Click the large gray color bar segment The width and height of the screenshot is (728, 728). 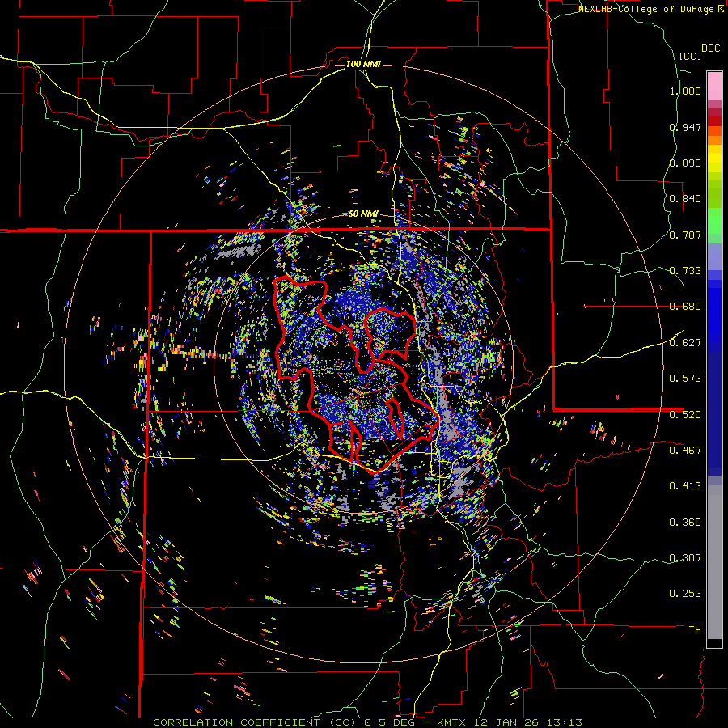[714, 562]
